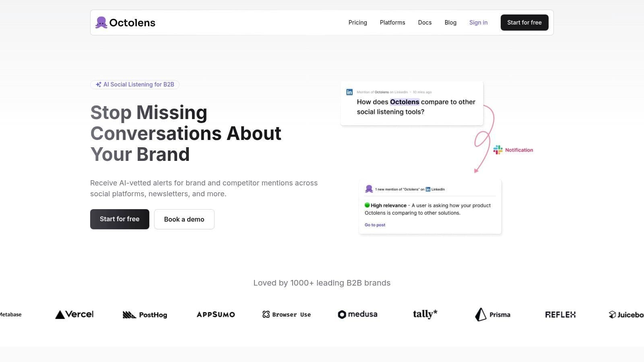Open the Platforms menu
The height and width of the screenshot is (362, 644).
[x=392, y=23]
